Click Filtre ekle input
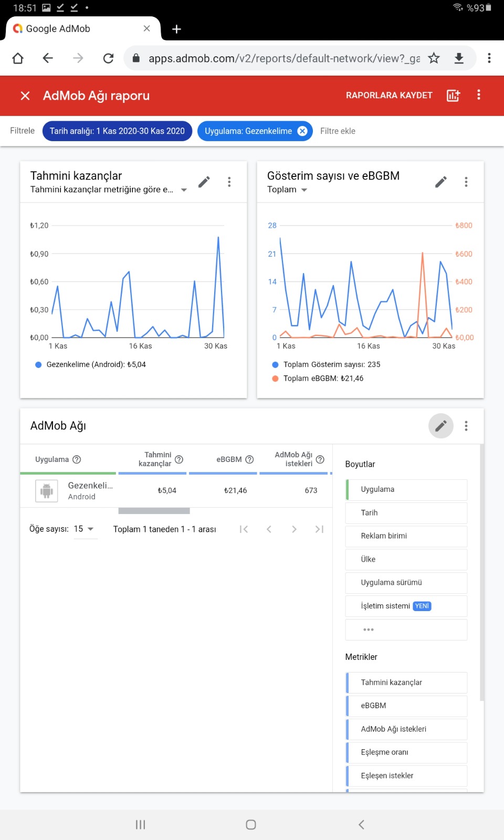The image size is (504, 840). pos(338,131)
